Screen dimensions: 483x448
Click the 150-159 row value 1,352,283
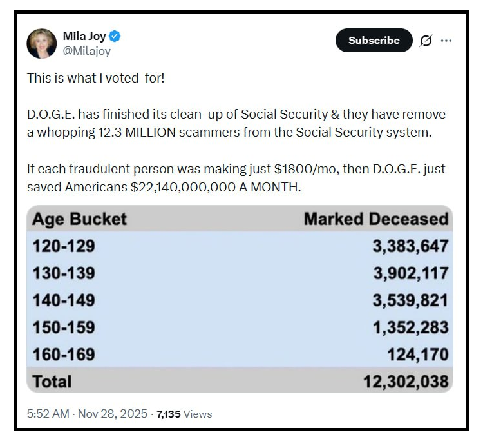410,327
